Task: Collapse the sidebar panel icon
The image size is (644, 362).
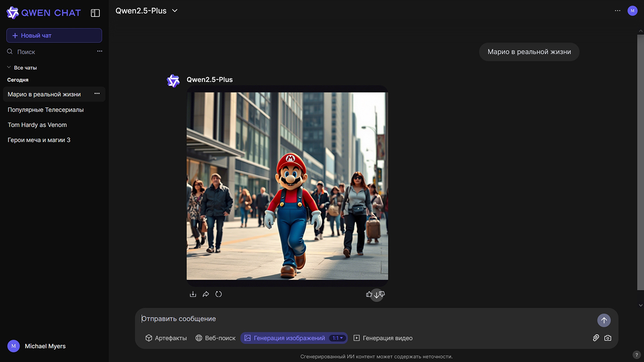Action: click(95, 13)
